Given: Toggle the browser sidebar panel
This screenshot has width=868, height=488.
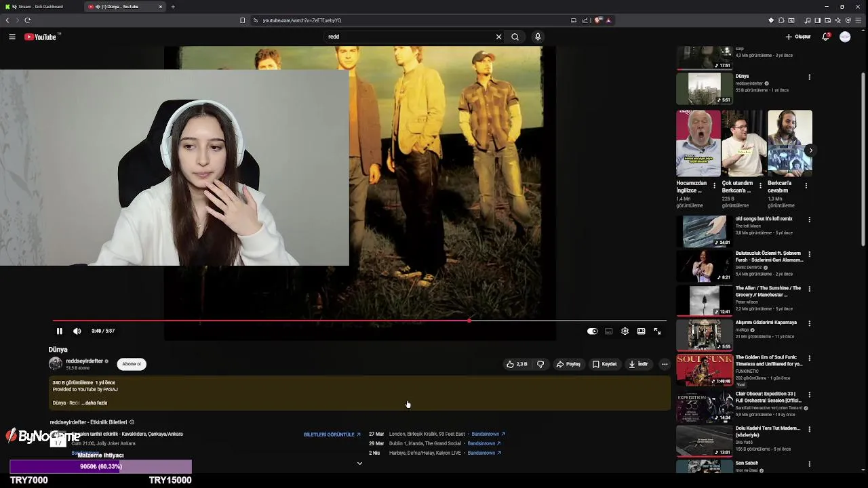Looking at the screenshot, I should (x=818, y=20).
